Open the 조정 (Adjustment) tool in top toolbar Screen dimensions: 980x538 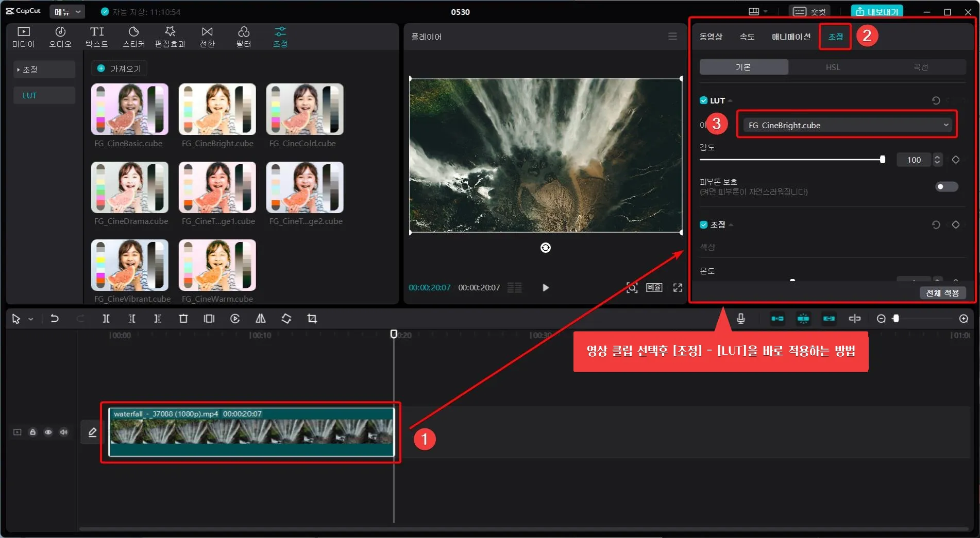[x=280, y=37]
